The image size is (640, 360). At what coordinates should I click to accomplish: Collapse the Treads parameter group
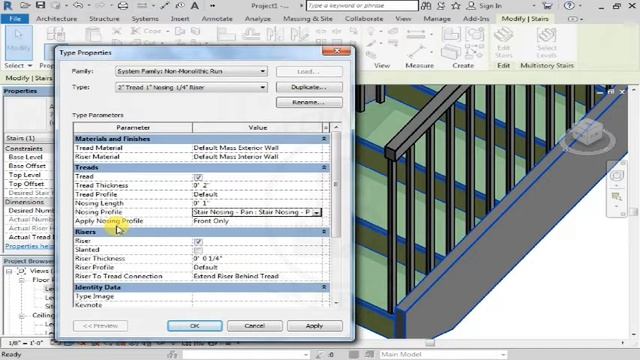tap(324, 167)
